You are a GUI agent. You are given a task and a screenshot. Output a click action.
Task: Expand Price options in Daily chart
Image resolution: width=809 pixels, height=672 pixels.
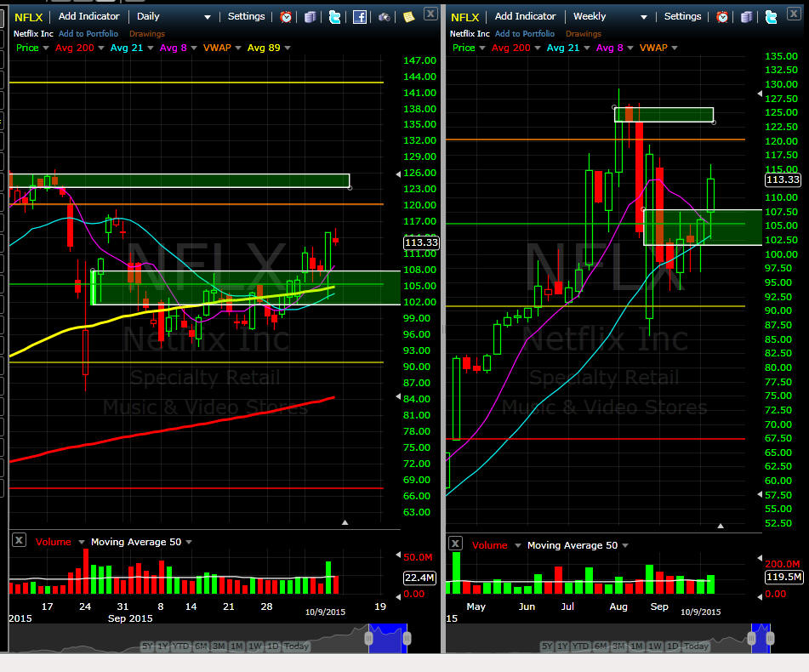tap(46, 48)
